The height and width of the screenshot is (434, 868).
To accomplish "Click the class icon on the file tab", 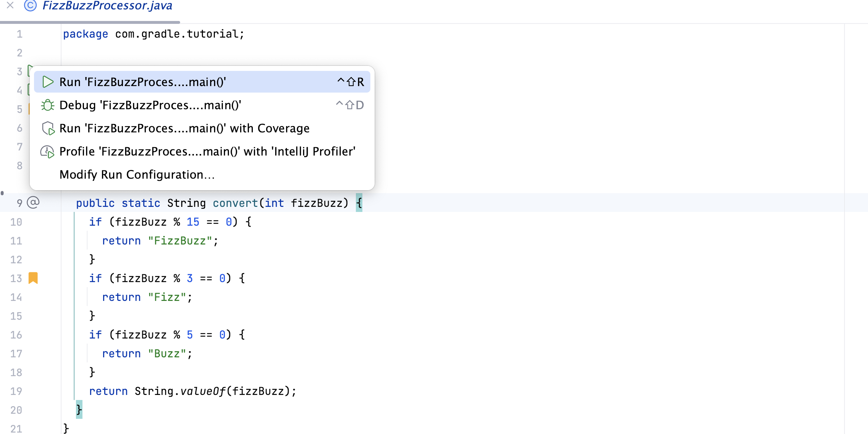I will click(x=30, y=5).
